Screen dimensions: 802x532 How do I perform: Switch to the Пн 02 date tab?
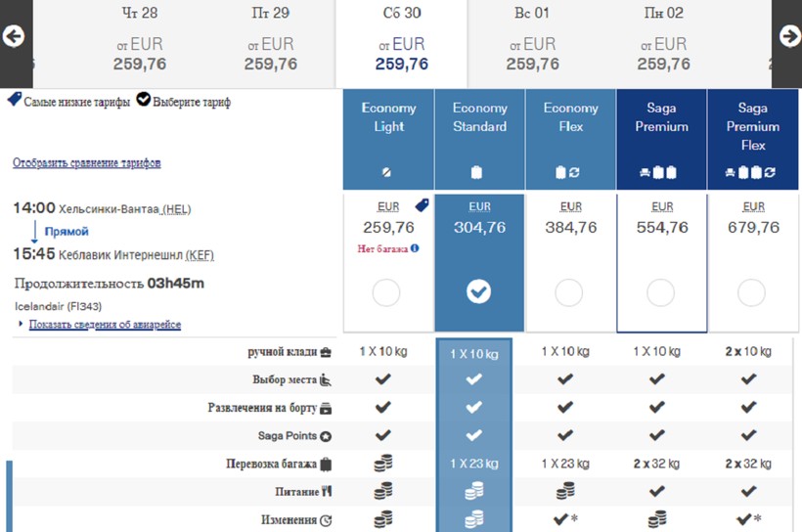[x=664, y=44]
